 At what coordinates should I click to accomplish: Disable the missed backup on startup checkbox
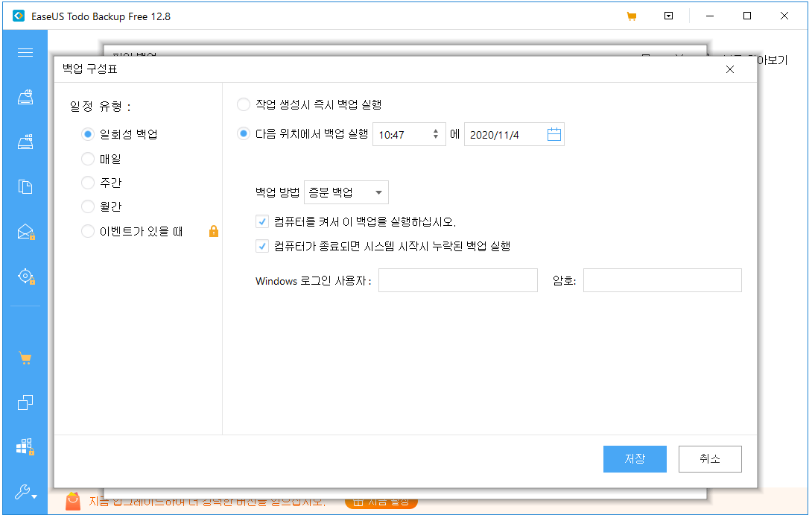tap(263, 246)
